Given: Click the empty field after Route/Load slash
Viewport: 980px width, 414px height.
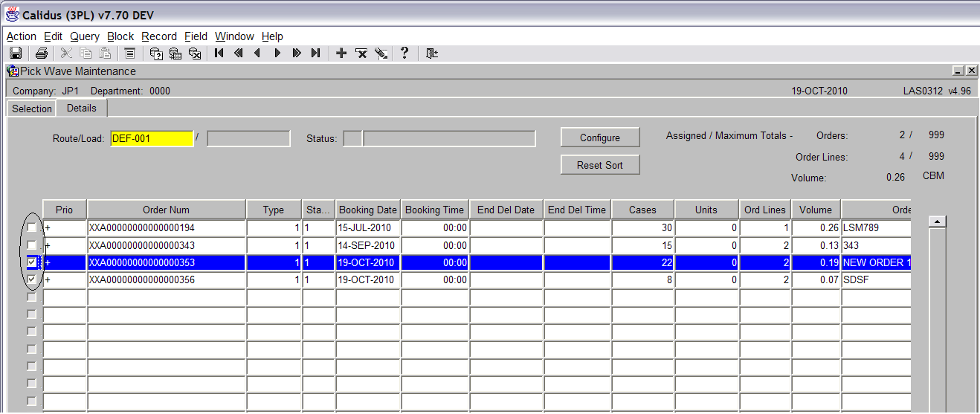Looking at the screenshot, I should [248, 138].
